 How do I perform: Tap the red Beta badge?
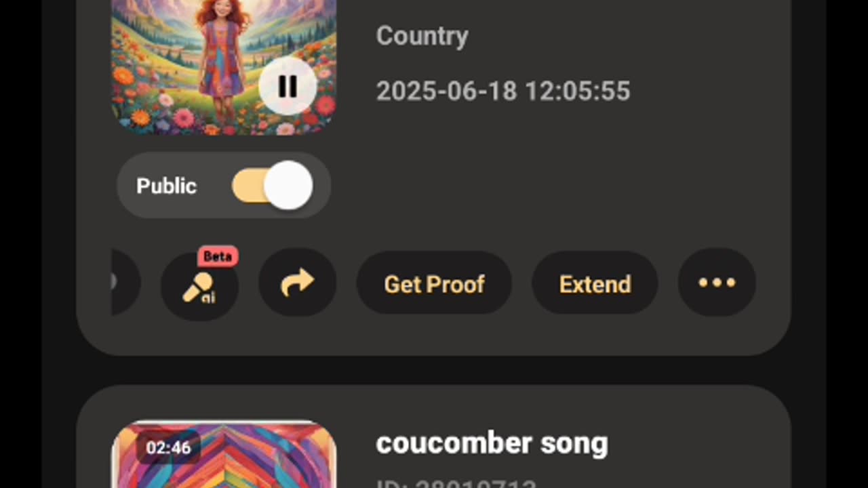pyautogui.click(x=218, y=256)
